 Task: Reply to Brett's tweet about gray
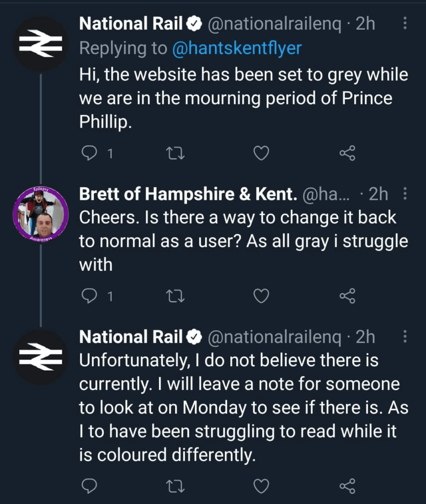89,296
